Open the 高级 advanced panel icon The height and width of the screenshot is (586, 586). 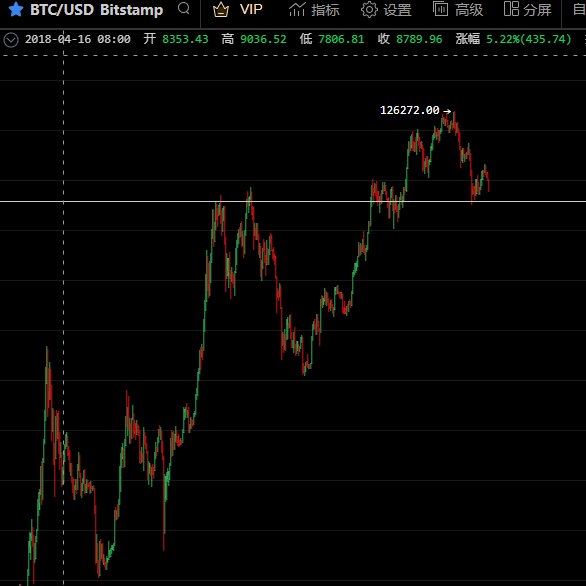(x=440, y=9)
